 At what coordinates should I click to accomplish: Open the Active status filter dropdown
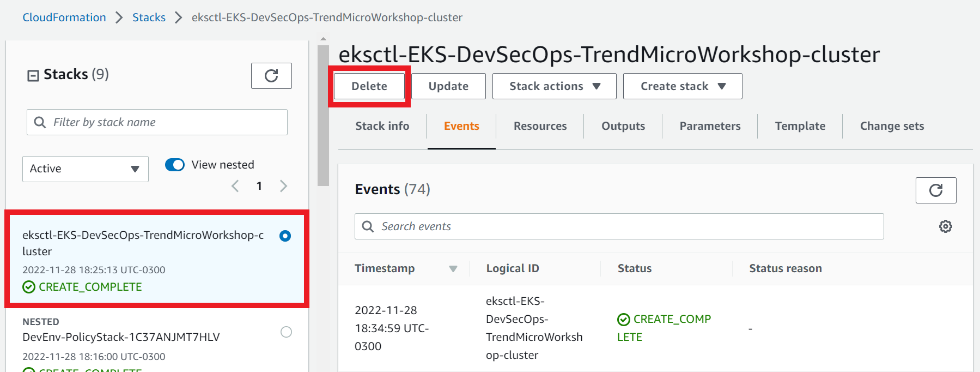coord(86,169)
